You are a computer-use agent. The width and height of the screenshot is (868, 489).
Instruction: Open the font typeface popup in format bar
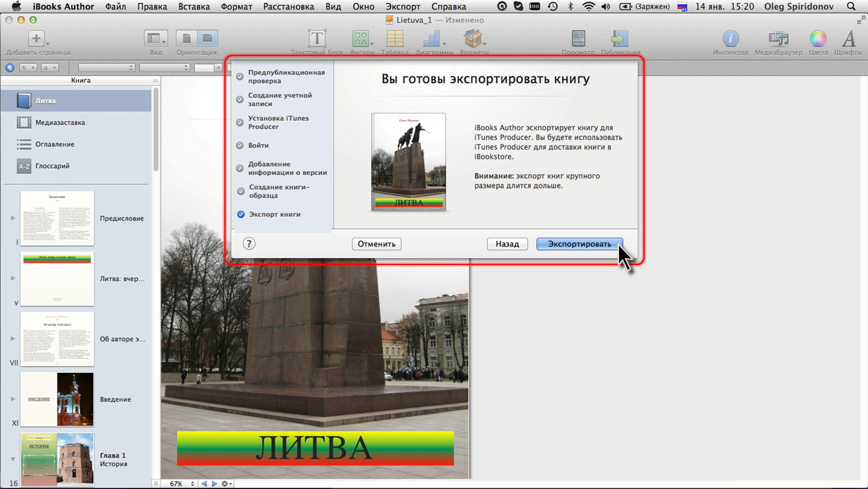pos(165,68)
